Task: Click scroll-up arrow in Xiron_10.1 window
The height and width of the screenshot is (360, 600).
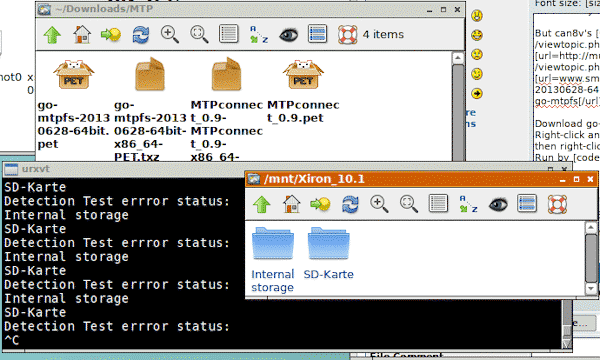Action: 591,228
